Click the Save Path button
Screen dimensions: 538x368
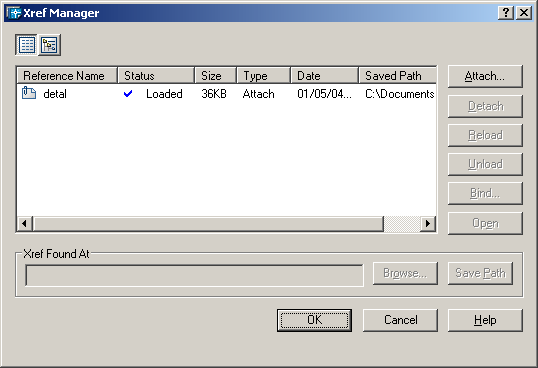tap(480, 273)
